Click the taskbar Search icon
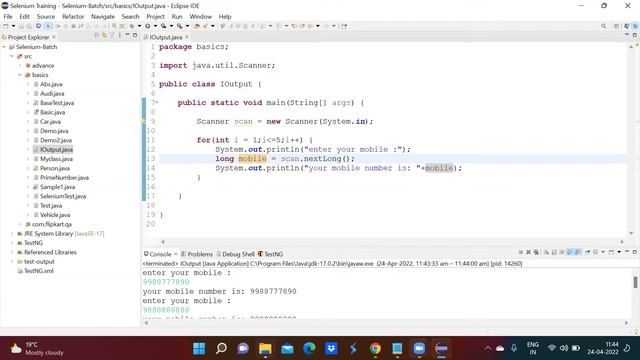The width and height of the screenshot is (640, 360). click(221, 348)
